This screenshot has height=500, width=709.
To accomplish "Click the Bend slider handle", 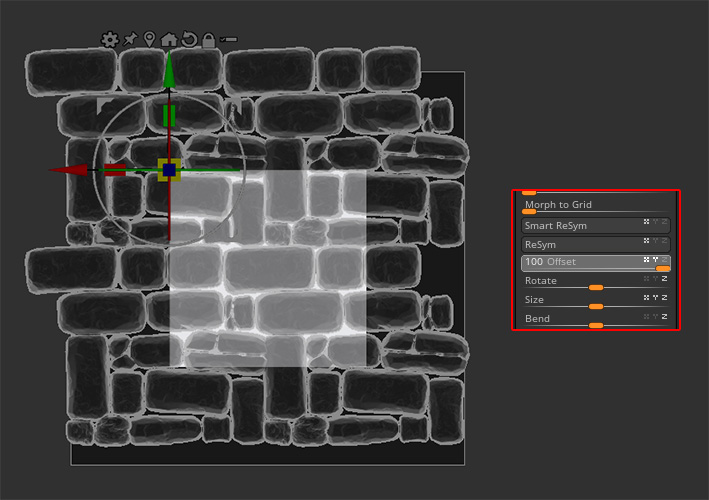I will [x=596, y=325].
